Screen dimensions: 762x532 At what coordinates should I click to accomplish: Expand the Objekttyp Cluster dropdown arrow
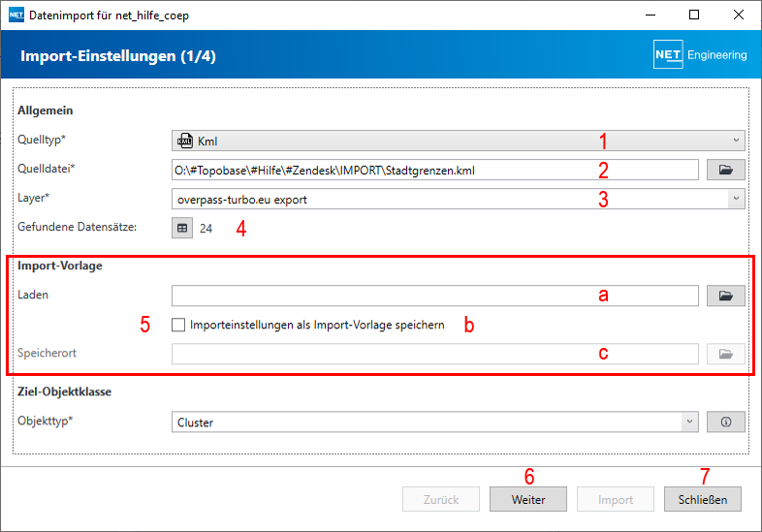click(689, 422)
